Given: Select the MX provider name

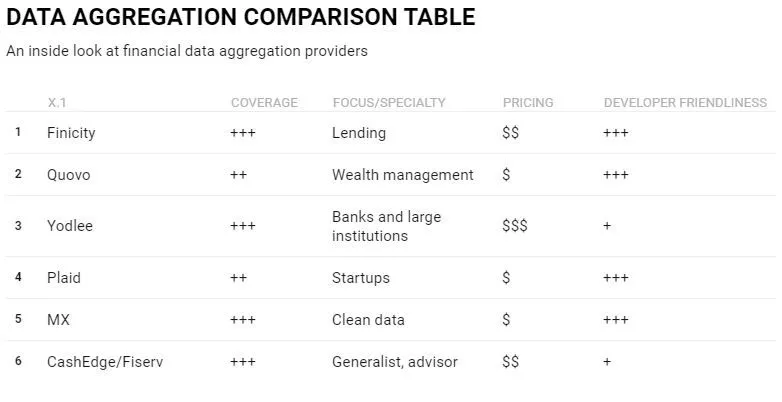Looking at the screenshot, I should (58, 320).
